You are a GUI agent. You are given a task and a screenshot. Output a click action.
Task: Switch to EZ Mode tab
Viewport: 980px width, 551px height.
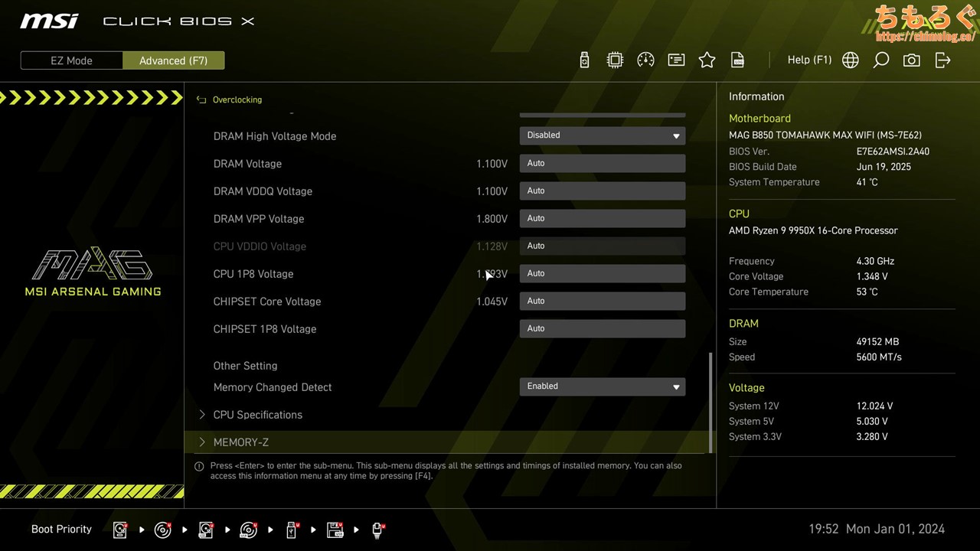point(71,60)
